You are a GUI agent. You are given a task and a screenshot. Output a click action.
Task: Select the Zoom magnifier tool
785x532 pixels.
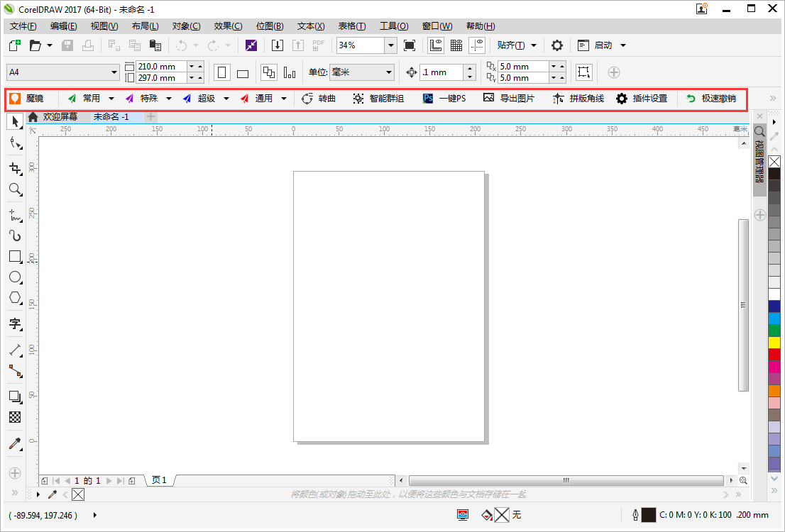15,189
